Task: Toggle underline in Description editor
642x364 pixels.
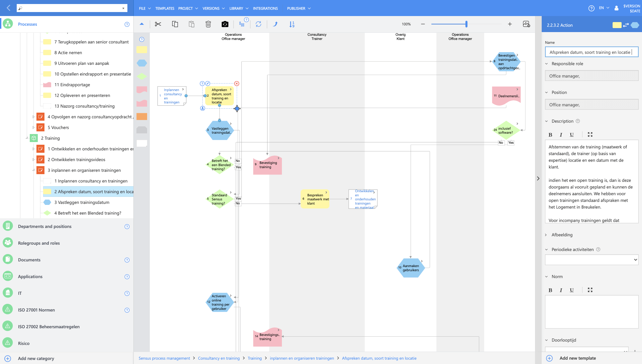Action: point(572,134)
